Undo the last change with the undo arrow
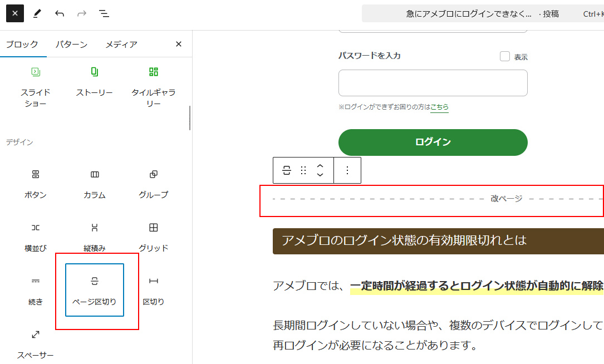Viewport: 604px width, 364px height. pyautogui.click(x=60, y=13)
